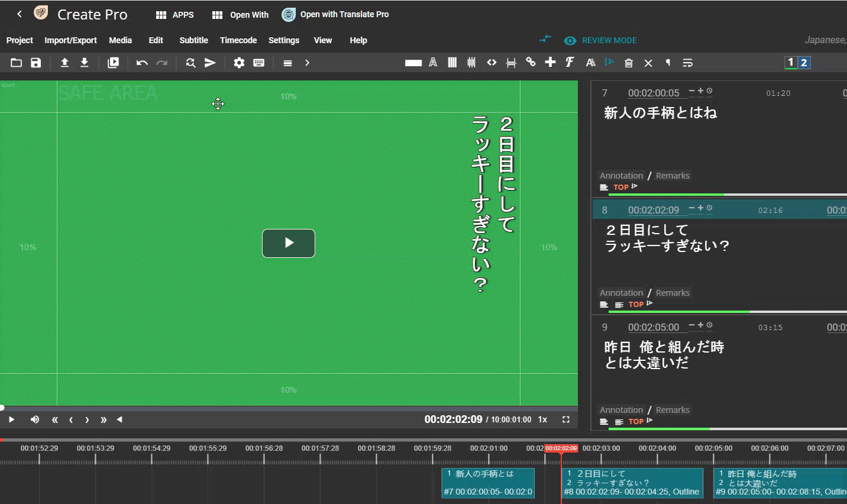Open the hamburger list menu in toolbar

(x=287, y=63)
